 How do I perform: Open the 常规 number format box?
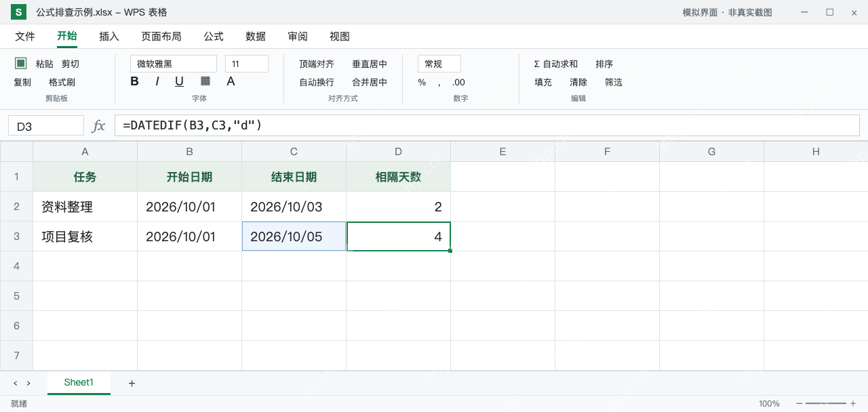point(439,64)
